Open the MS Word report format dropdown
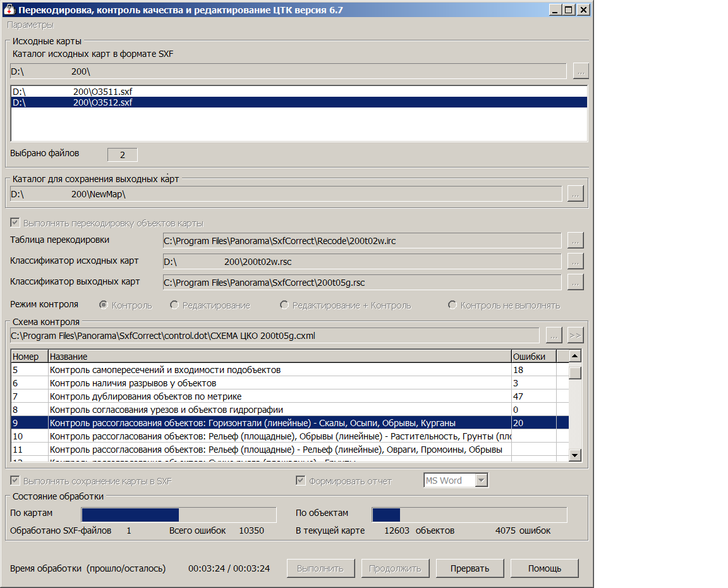728x588 pixels. tap(481, 481)
